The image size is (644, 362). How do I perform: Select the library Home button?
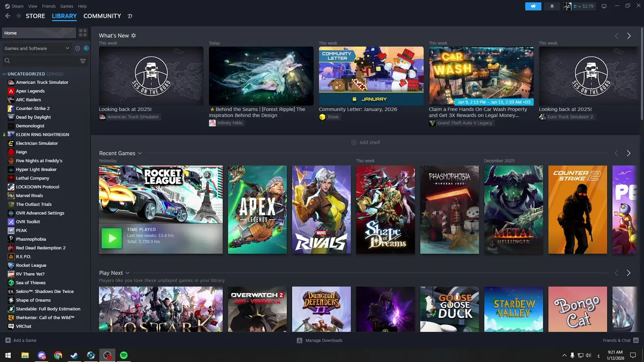point(38,33)
